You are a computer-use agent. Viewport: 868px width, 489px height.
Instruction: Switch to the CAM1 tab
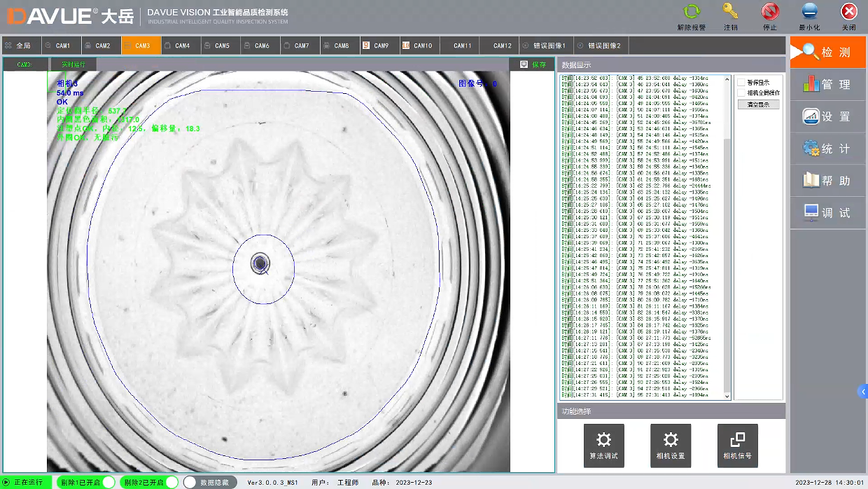coord(62,46)
